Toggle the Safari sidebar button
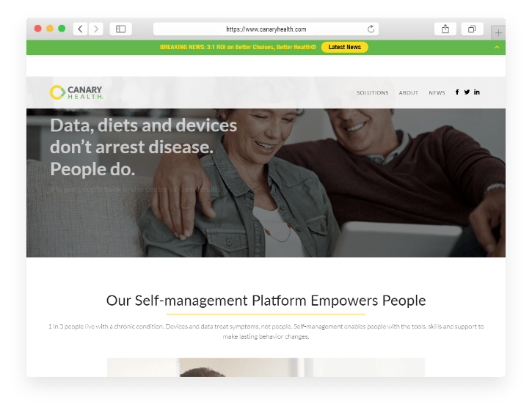 121,29
